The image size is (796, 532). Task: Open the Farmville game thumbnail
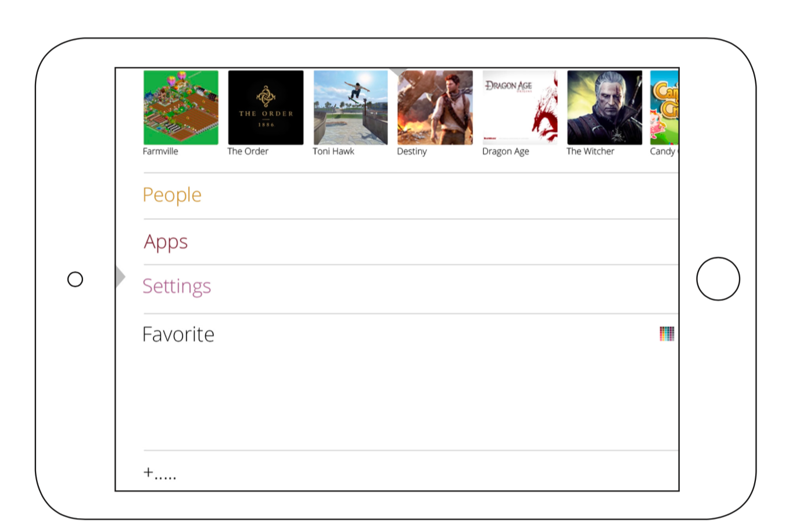(x=181, y=107)
